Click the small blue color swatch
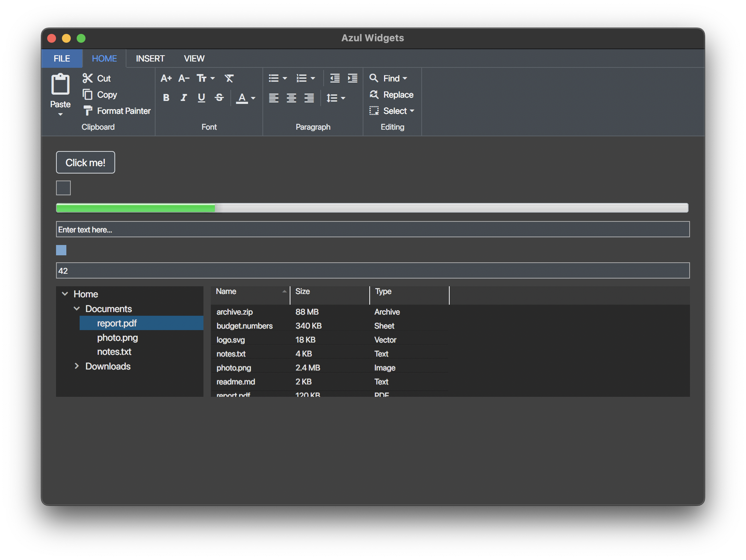 61,250
